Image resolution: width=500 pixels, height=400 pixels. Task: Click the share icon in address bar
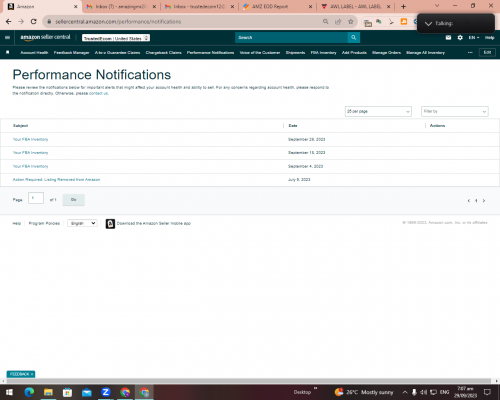point(338,22)
